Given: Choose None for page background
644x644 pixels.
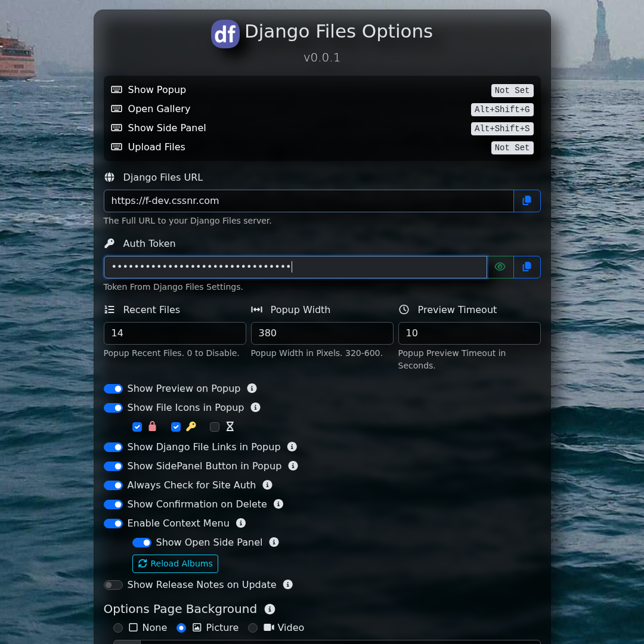Looking at the screenshot, I should click(x=118, y=628).
